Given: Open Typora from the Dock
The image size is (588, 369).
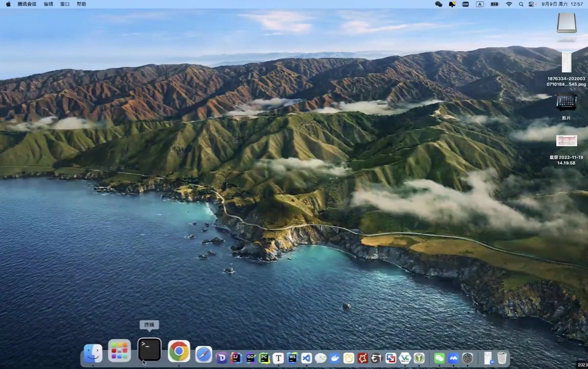Looking at the screenshot, I should pos(278,358).
